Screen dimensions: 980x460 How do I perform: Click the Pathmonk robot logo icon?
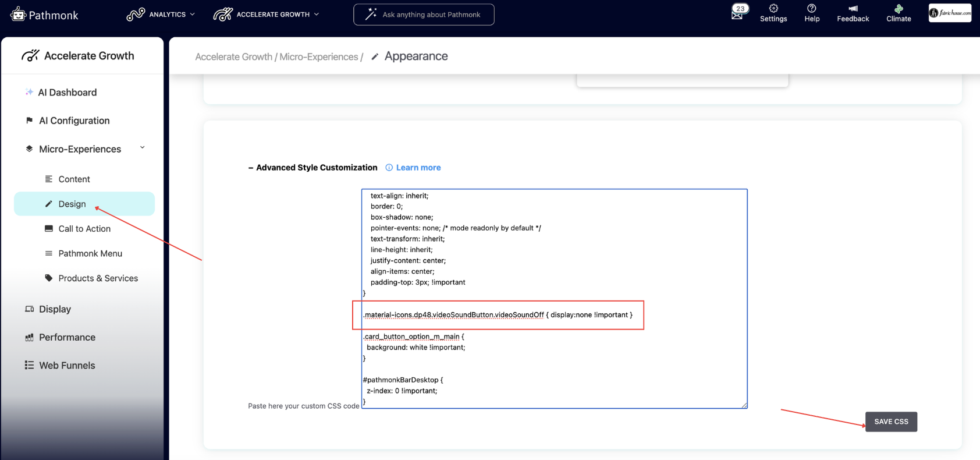pos(18,14)
